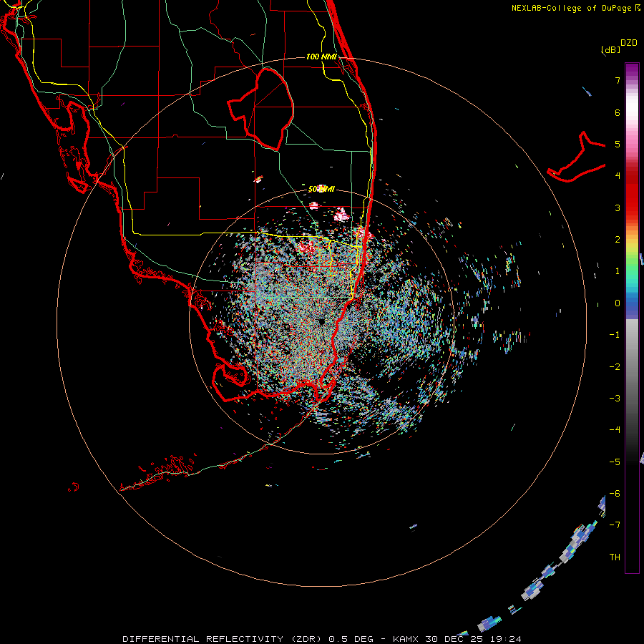
Task: Click the 50 NMI range ring label
Action: pos(321,190)
